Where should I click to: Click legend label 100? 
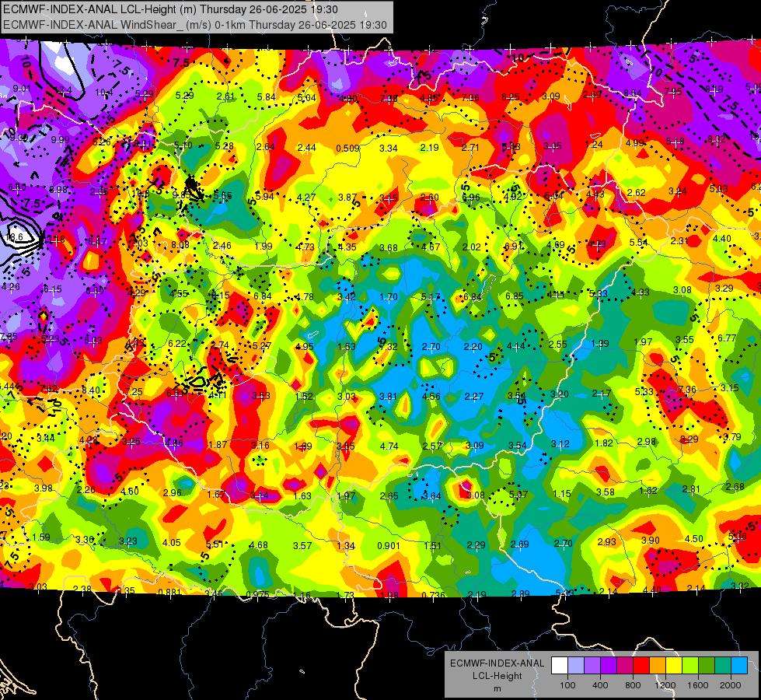(x=567, y=685)
